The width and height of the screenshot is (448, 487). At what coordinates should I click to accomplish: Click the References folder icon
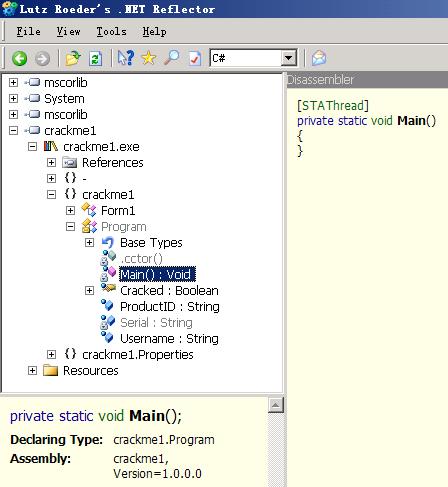[70, 163]
